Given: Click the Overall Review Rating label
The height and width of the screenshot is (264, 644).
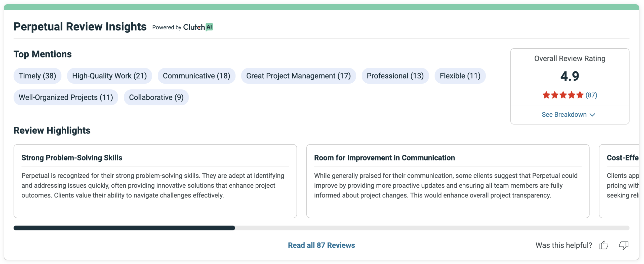Looking at the screenshot, I should [x=570, y=58].
